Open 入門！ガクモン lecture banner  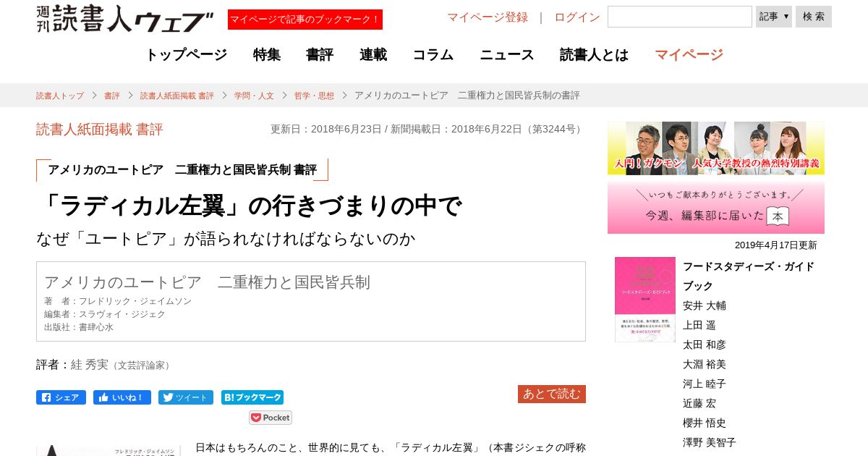716,148
